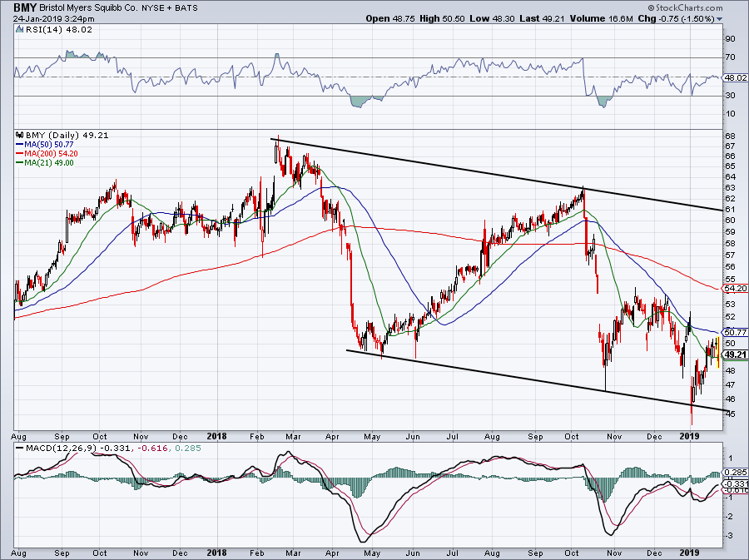The image size is (749, 560).
Task: Select the blue MA(50) legend line swatch
Action: pyautogui.click(x=20, y=145)
